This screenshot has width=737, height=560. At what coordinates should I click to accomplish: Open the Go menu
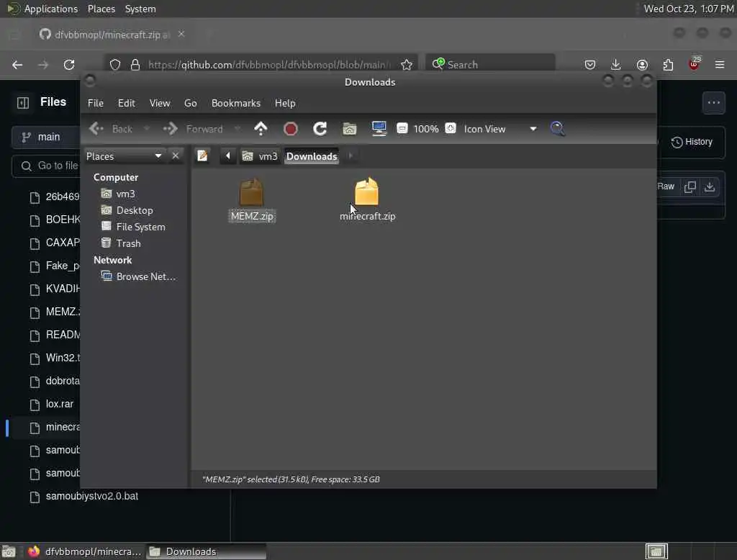[190, 103]
